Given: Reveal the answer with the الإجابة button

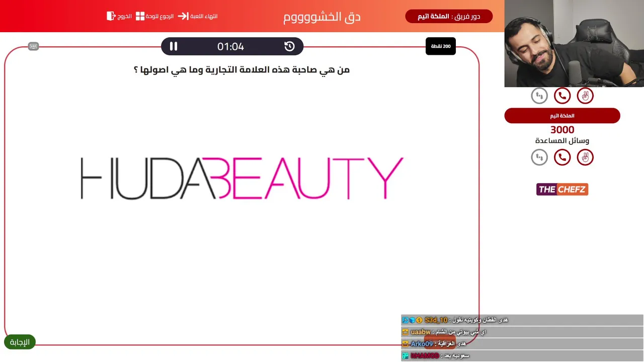Looking at the screenshot, I should coord(20,342).
